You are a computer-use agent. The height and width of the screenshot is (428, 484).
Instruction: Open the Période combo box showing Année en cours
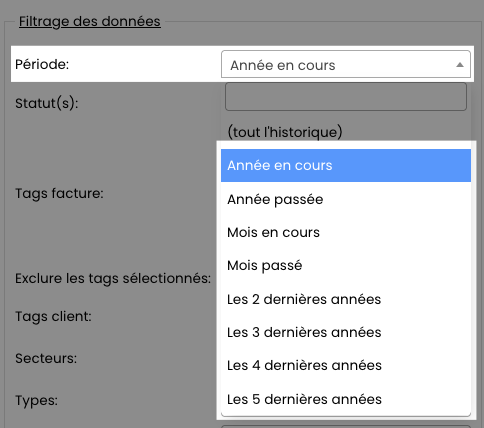click(x=346, y=64)
